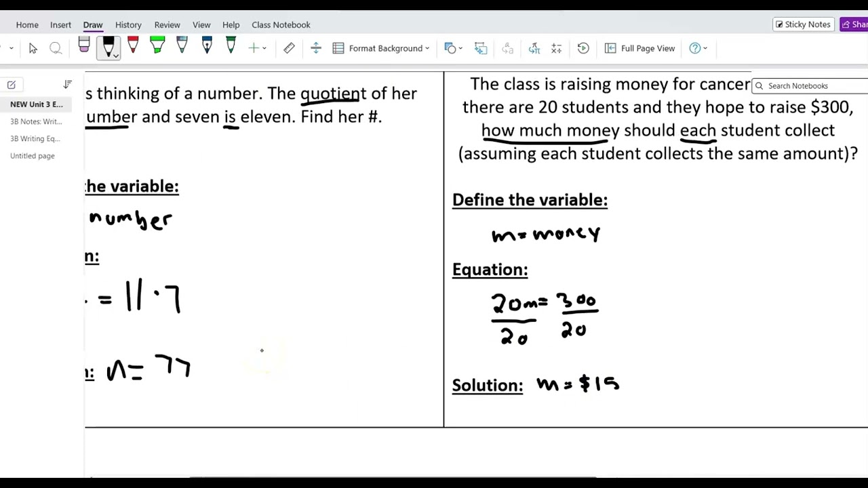Open page '3B Writing Eq...'
Viewport: 868px width, 488px height.
(36, 138)
